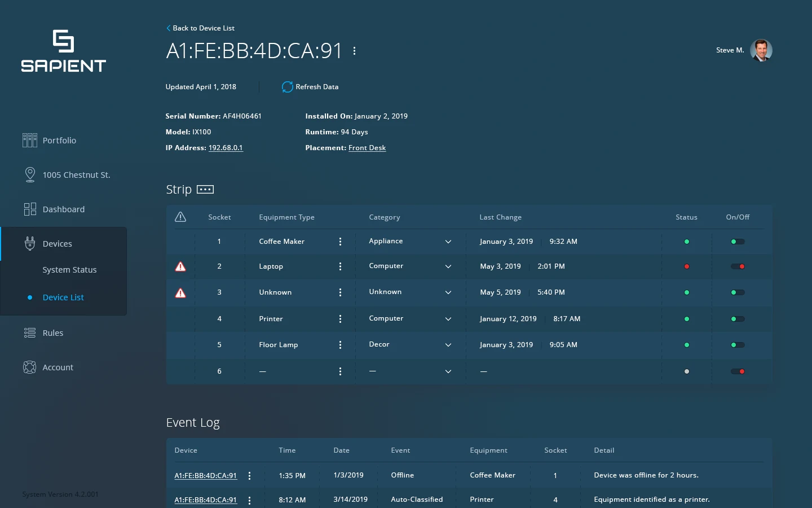812x508 pixels.
Task: Select Device List submenu item
Action: (63, 297)
